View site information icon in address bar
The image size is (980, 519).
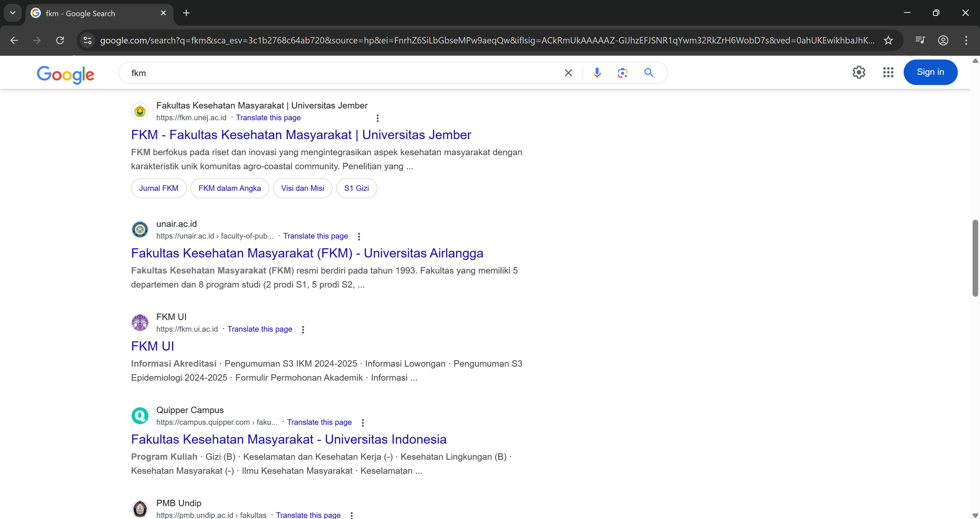point(88,41)
